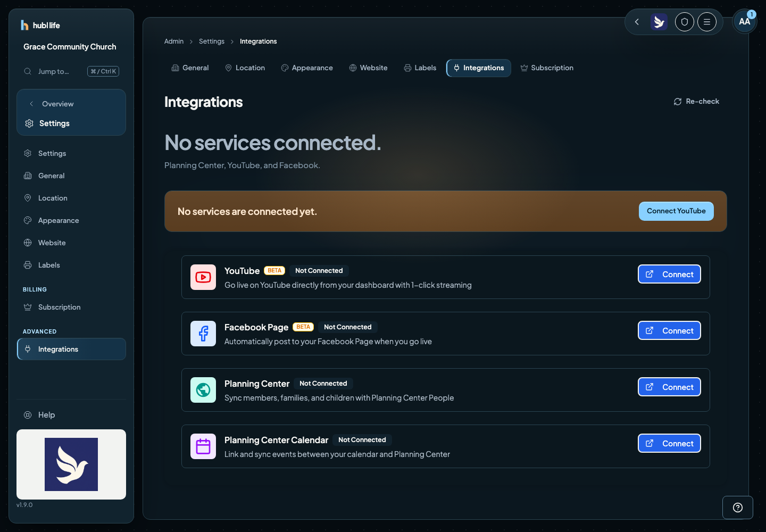
Task: Click the Re-check button
Action: point(696,102)
